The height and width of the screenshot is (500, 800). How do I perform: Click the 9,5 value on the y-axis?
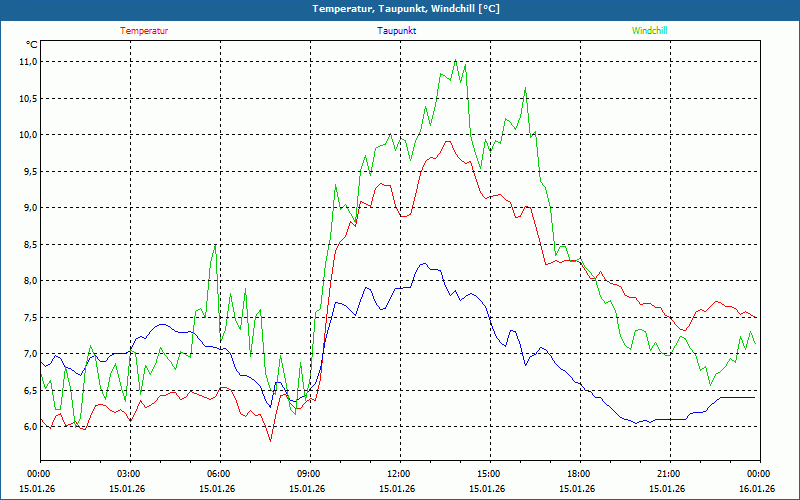tap(28, 171)
